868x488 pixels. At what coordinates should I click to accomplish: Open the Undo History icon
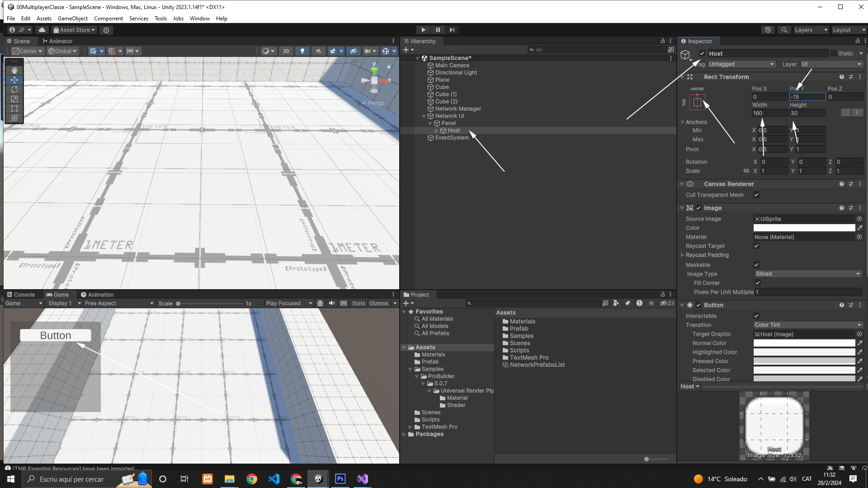[768, 30]
